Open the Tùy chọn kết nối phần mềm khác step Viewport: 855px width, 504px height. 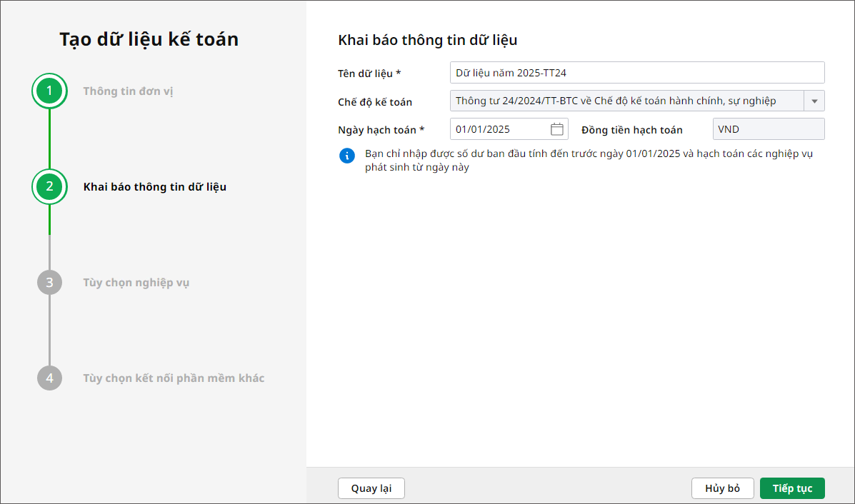[x=174, y=378]
